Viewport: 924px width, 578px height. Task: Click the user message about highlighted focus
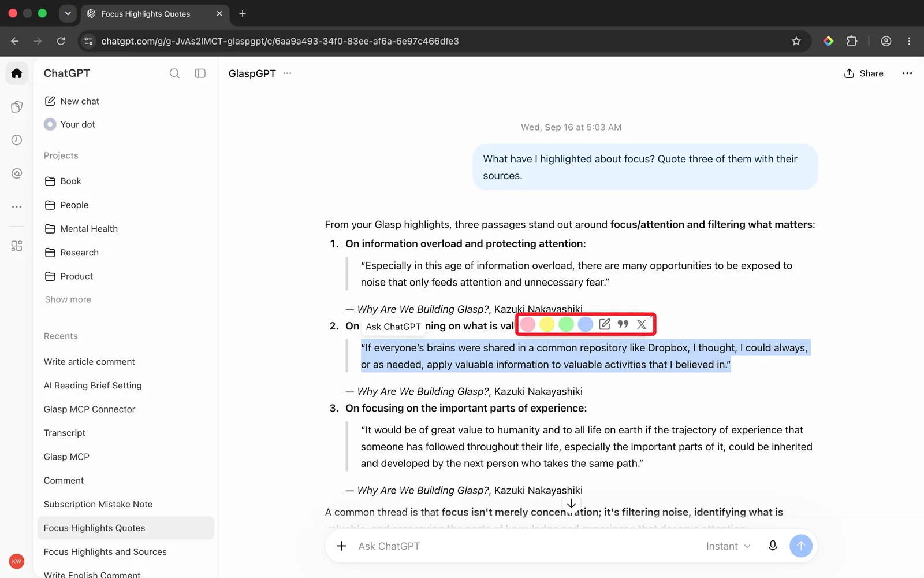(x=645, y=167)
